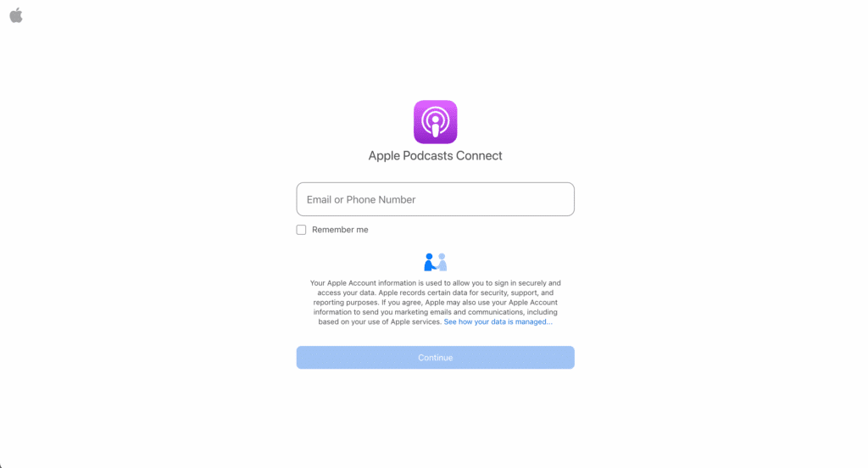Tick the Remember me checkbox

click(x=301, y=230)
